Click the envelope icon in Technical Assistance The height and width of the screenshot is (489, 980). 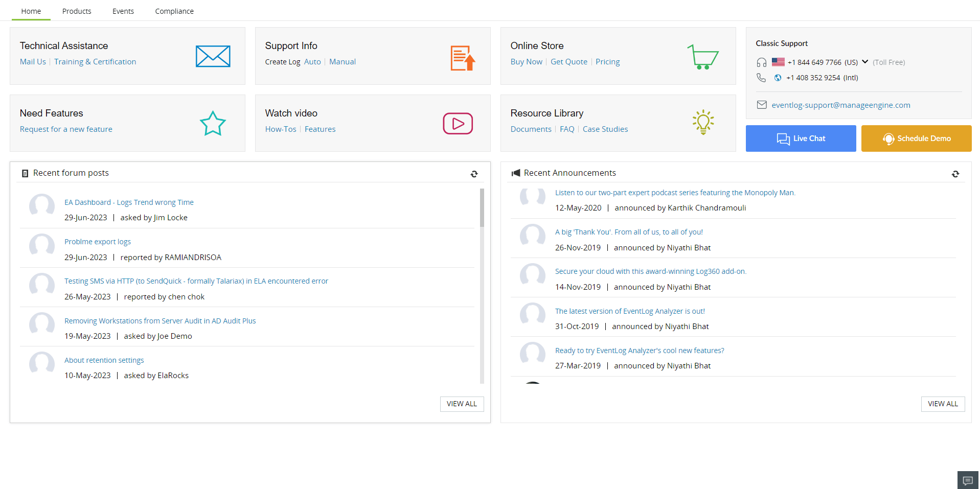click(213, 56)
